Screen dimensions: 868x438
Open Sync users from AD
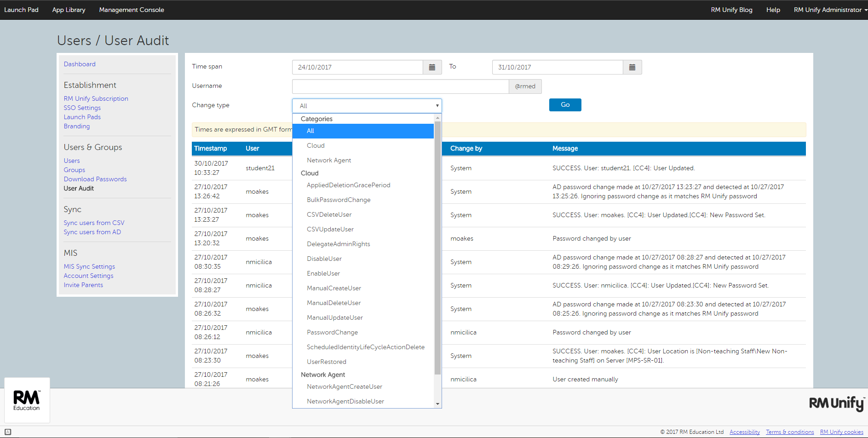click(92, 232)
